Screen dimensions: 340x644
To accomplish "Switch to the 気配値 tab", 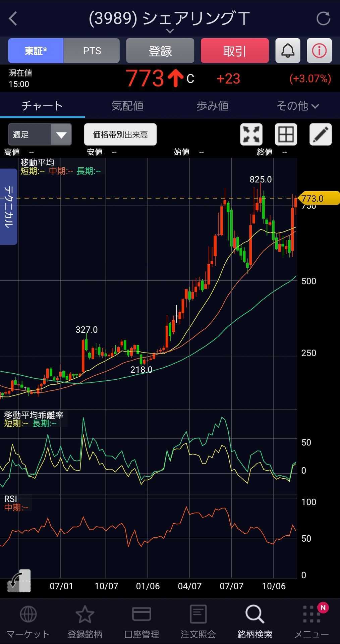I will click(127, 106).
